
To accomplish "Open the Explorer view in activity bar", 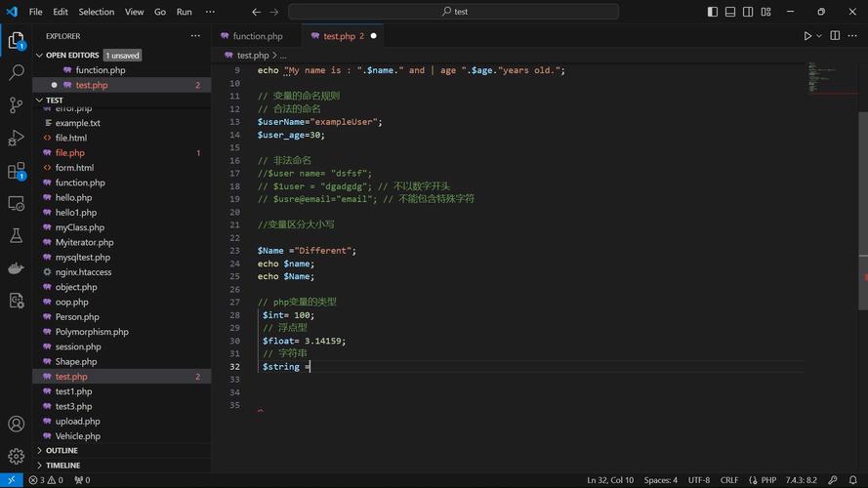I will tap(16, 40).
